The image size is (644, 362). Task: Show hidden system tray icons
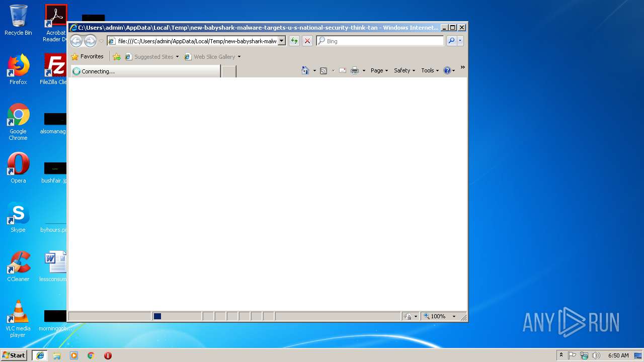561,355
